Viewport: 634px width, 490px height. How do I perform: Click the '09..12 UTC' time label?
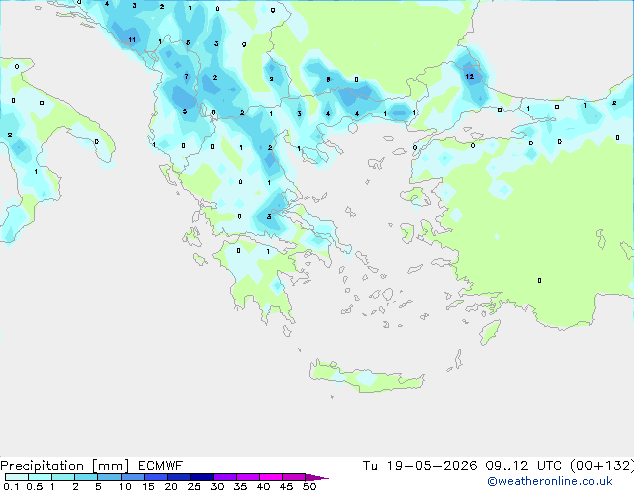coord(524,466)
